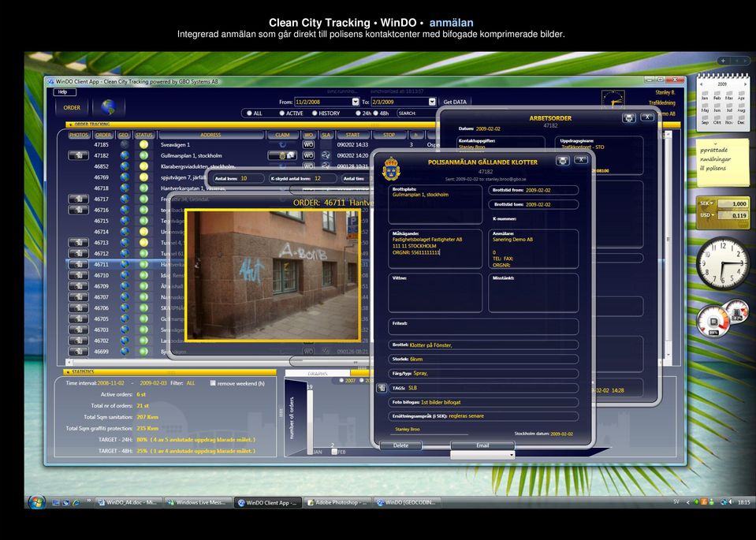Click green status light of order 46718
Screen dimensions: 756x540
(x=143, y=188)
